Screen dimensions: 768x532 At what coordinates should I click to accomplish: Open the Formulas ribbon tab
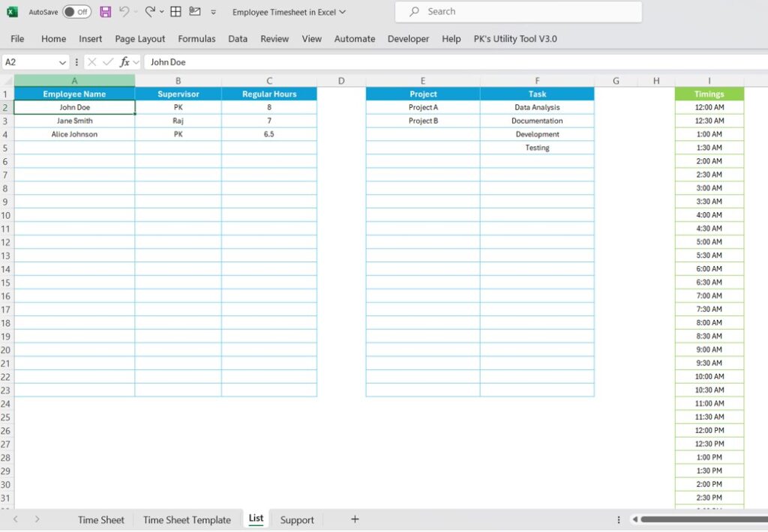point(196,39)
